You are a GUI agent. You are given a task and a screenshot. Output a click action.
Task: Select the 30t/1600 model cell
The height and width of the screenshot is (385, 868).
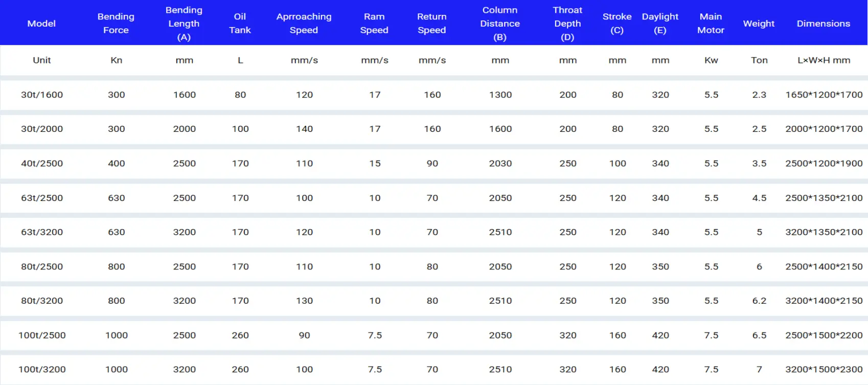pyautogui.click(x=42, y=95)
